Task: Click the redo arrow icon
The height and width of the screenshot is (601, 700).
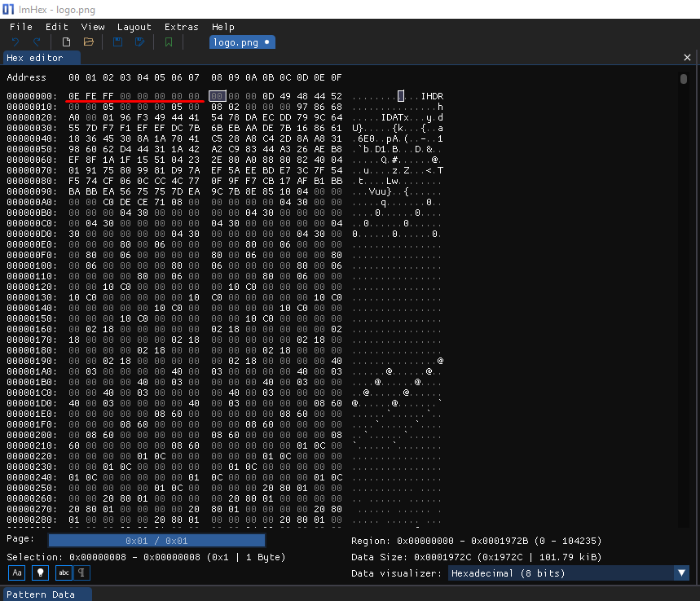Action: [x=37, y=42]
